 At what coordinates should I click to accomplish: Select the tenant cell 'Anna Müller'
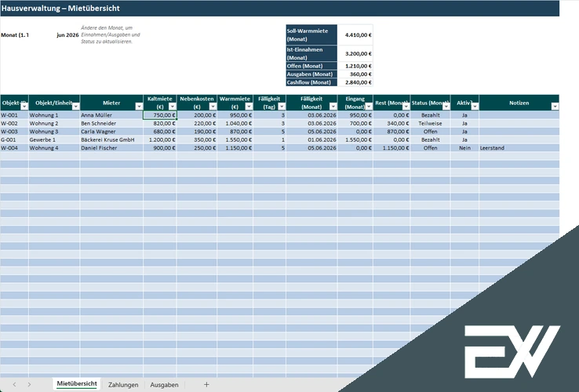111,115
